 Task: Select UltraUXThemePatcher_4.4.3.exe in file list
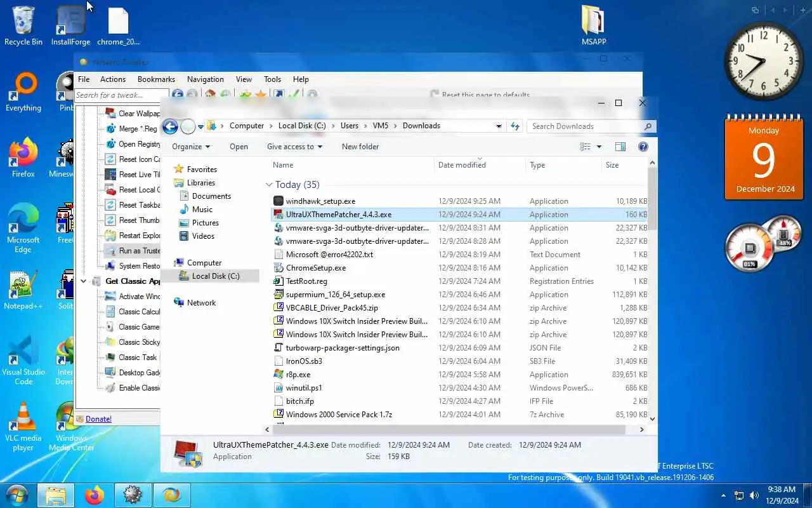click(338, 215)
